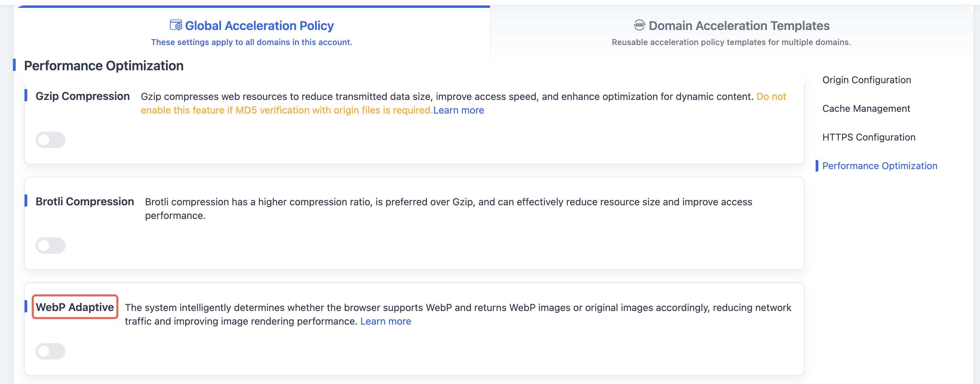Open Learn more link for Gzip Compression
This screenshot has width=980, height=384.
458,110
